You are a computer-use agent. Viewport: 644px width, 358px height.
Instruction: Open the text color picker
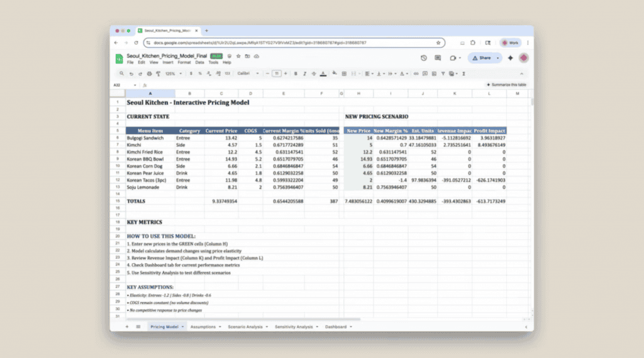pyautogui.click(x=323, y=74)
